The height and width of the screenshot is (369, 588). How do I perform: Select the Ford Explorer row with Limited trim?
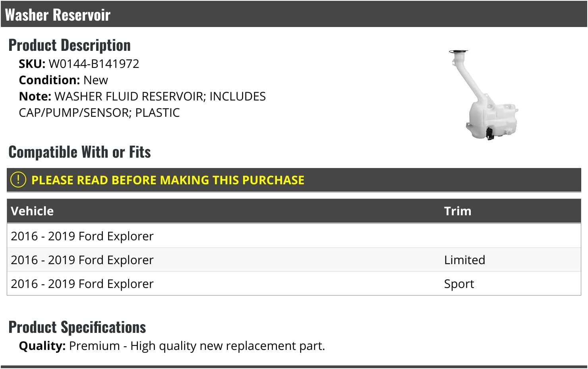coord(82,260)
